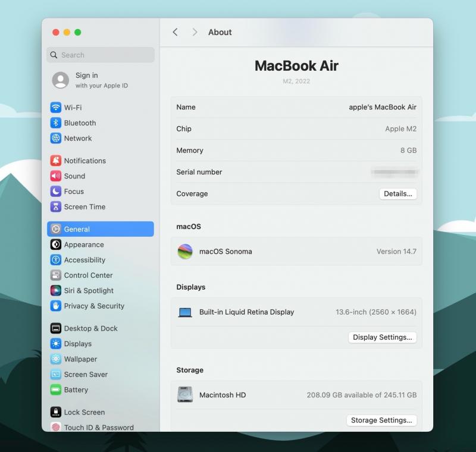Click the About title in the toolbar
Screen dimensions: 476x452
click(x=220, y=32)
